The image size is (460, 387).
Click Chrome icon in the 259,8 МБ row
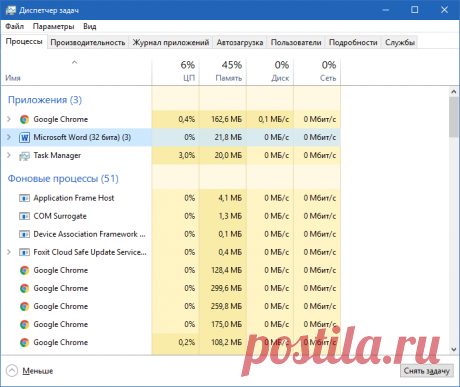pyautogui.click(x=24, y=306)
